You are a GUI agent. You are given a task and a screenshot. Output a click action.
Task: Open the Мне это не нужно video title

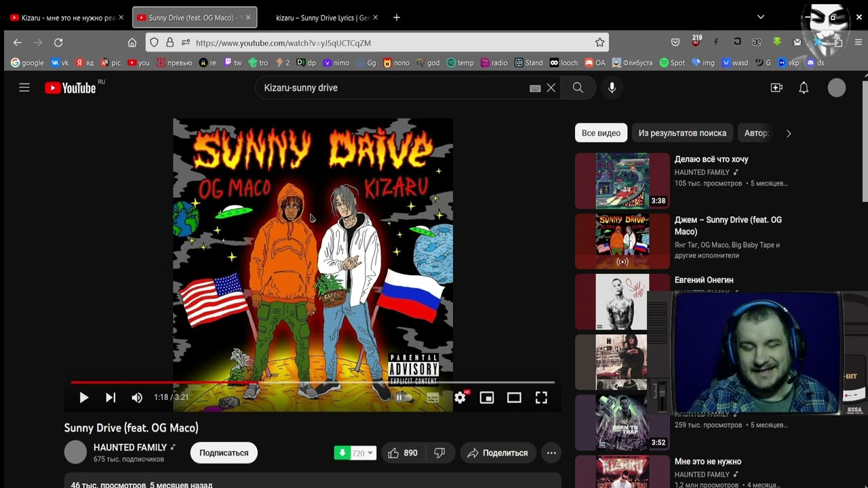(x=708, y=462)
